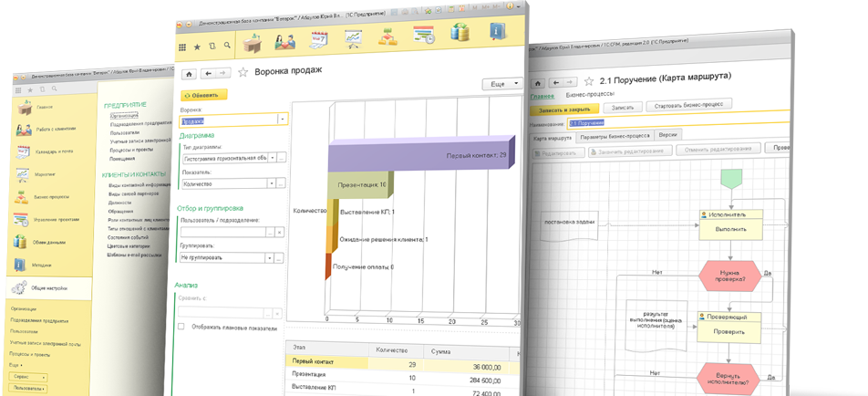Expand the Воронка dropdown list
Image resolution: width=868 pixels, height=396 pixels.
283,120
